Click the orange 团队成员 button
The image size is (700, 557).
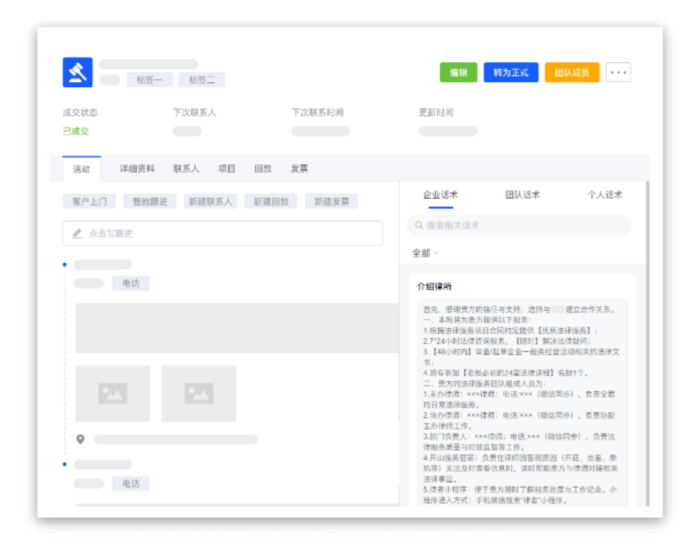pos(571,72)
